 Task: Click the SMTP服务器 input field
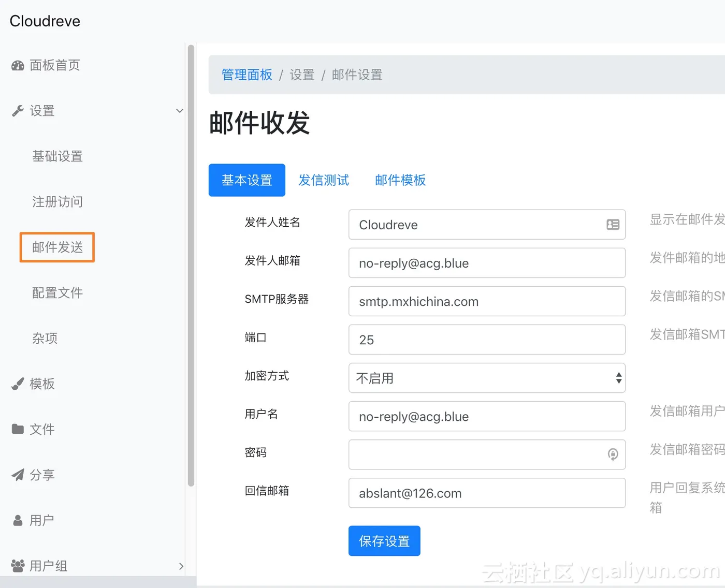487,301
